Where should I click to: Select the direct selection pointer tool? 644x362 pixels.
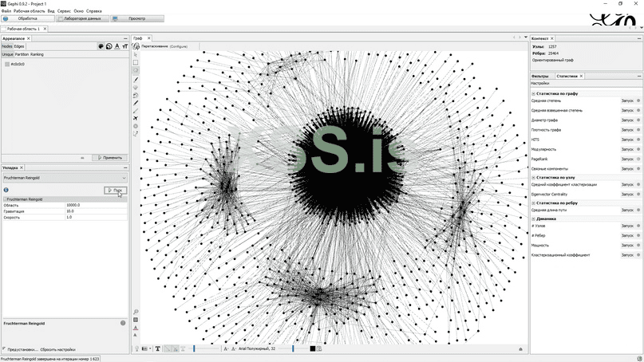coord(136,54)
